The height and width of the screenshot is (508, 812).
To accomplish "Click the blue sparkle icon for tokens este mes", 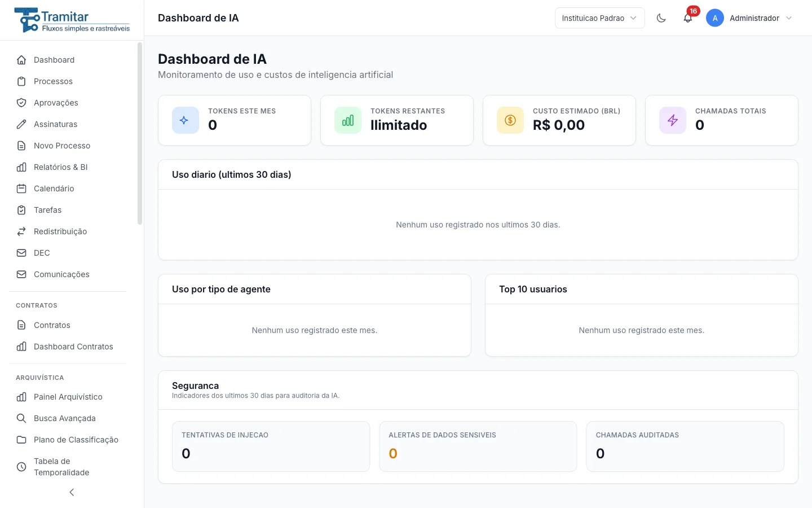I will pyautogui.click(x=186, y=120).
